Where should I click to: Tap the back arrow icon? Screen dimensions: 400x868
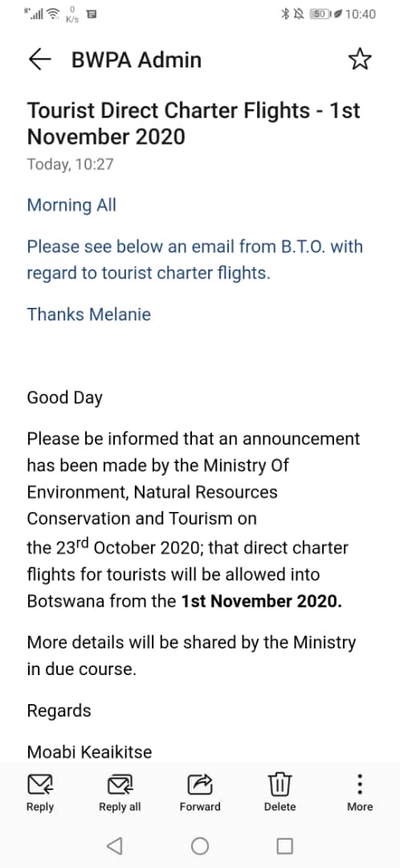39,59
